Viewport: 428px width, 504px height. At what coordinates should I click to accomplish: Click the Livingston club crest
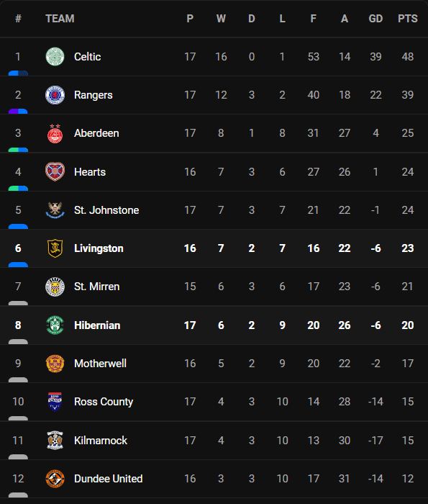55,248
